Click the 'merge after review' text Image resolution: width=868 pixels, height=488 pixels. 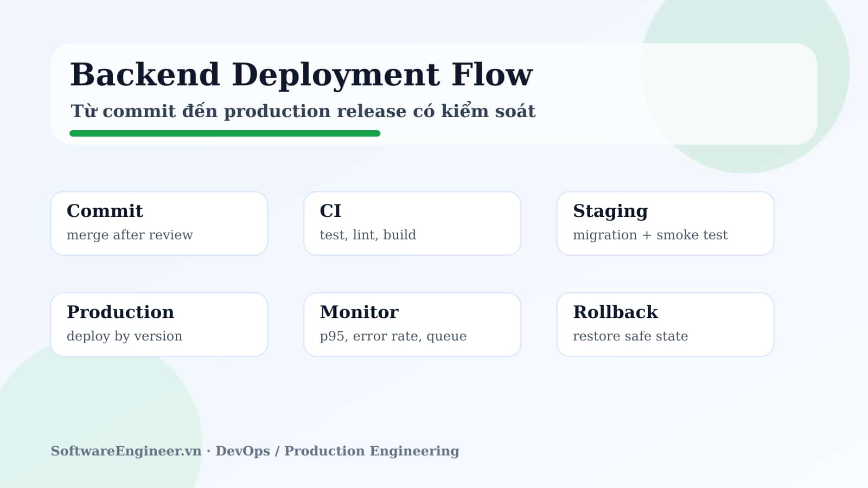(130, 235)
